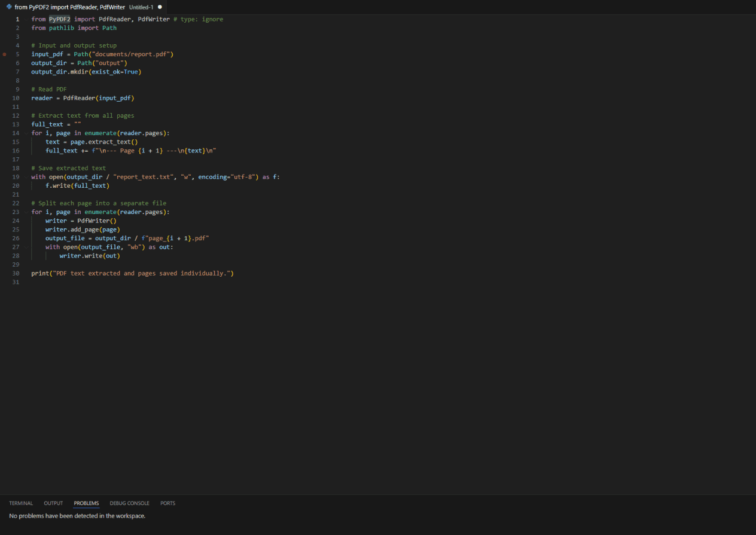This screenshot has height=535, width=756.
Task: Collapse the for loop fold chevron at line 14
Action: (x=26, y=133)
